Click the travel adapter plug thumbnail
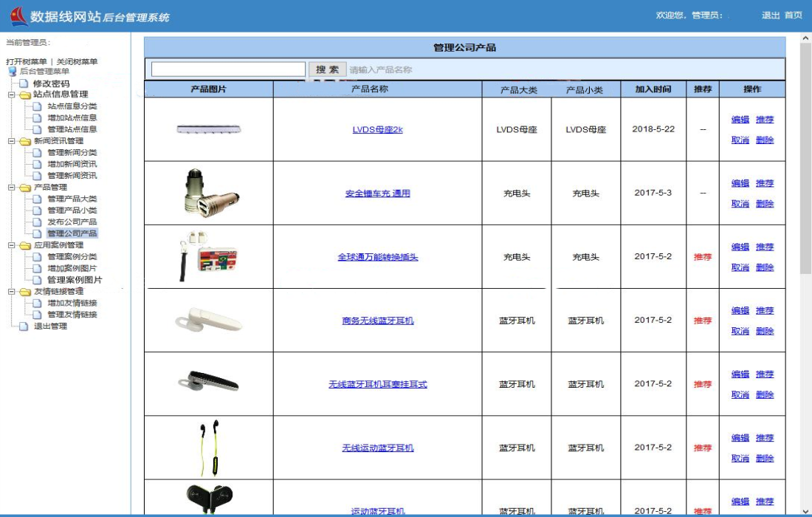Viewport: 812px width, 517px height. tap(208, 256)
